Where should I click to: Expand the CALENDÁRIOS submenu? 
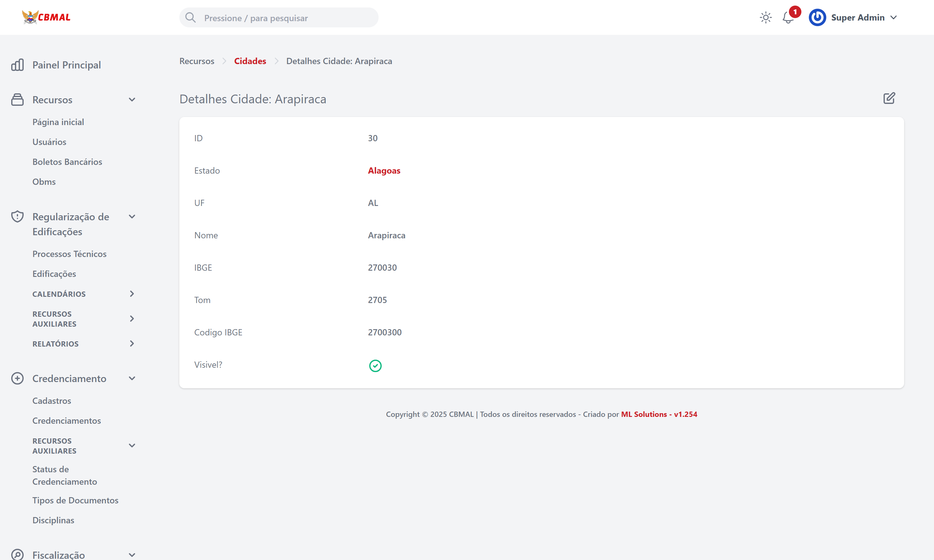coord(132,294)
